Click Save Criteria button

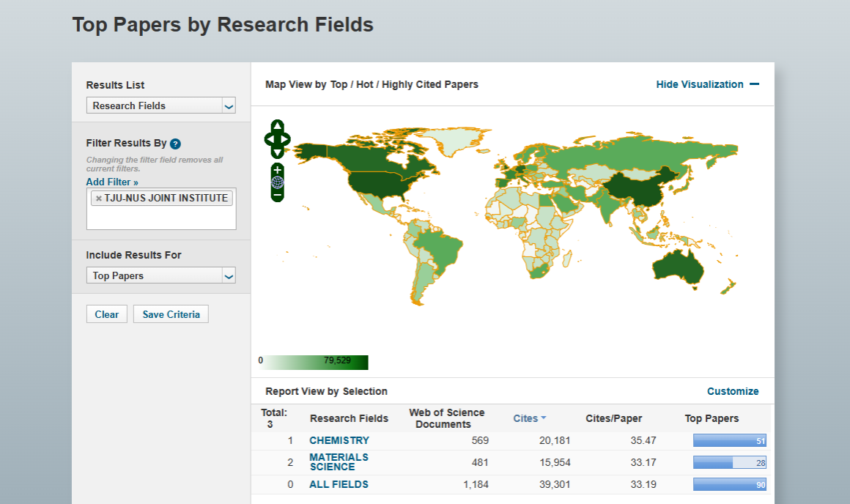(x=171, y=314)
